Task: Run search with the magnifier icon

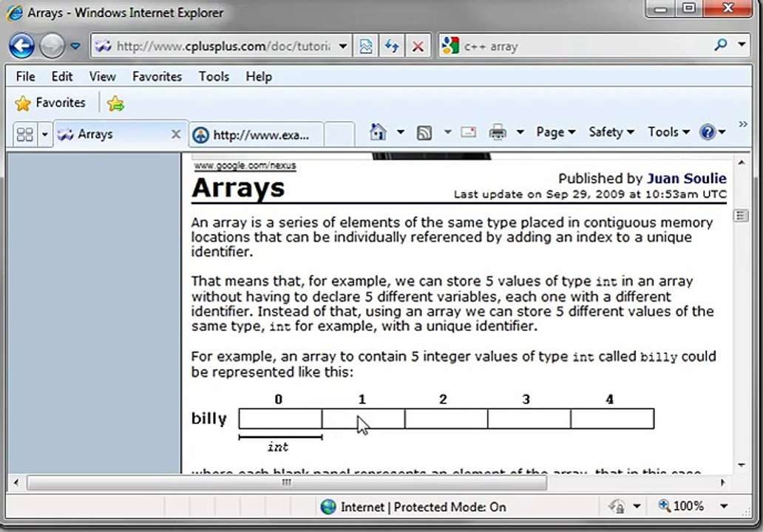Action: point(721,45)
